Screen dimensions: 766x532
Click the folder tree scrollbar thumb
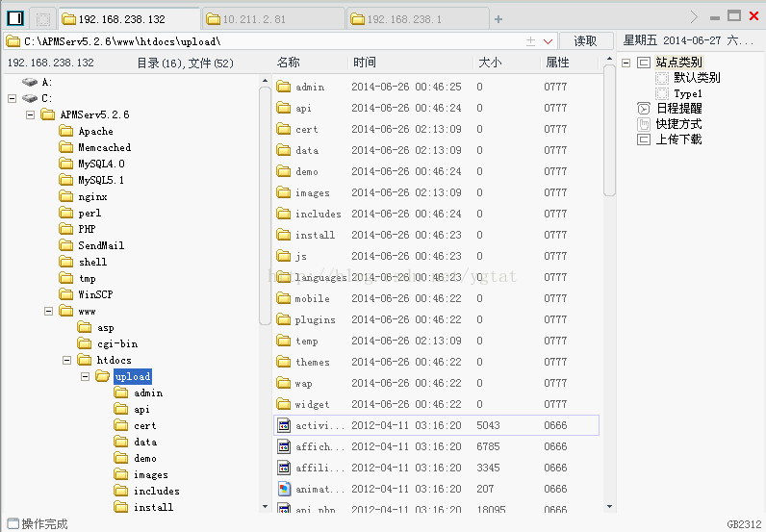click(265, 205)
